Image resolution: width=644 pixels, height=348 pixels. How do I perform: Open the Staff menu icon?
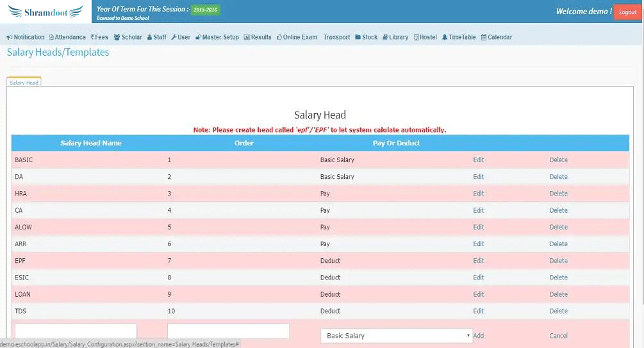click(x=150, y=37)
